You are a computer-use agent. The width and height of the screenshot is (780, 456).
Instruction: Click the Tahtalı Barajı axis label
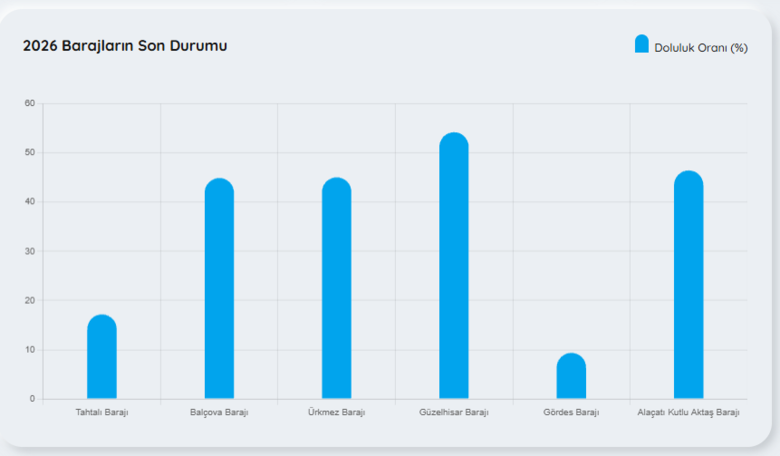102,412
